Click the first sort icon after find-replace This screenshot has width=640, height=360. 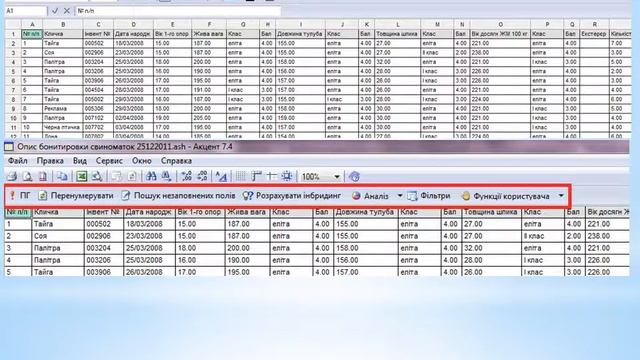187,176
